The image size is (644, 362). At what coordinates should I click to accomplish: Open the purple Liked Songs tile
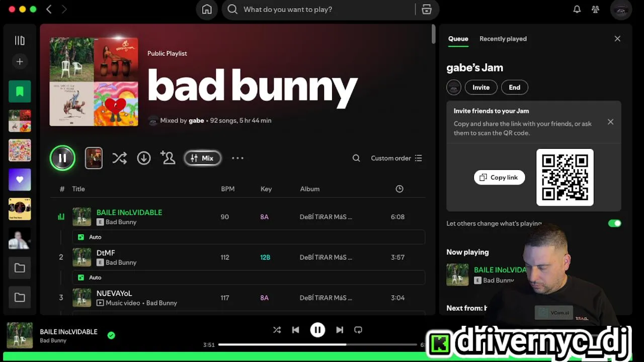(x=20, y=179)
